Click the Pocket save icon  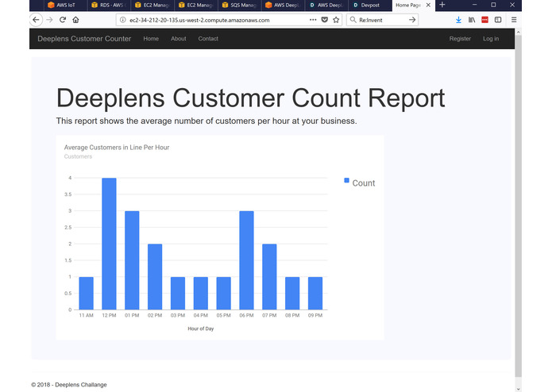tap(325, 20)
